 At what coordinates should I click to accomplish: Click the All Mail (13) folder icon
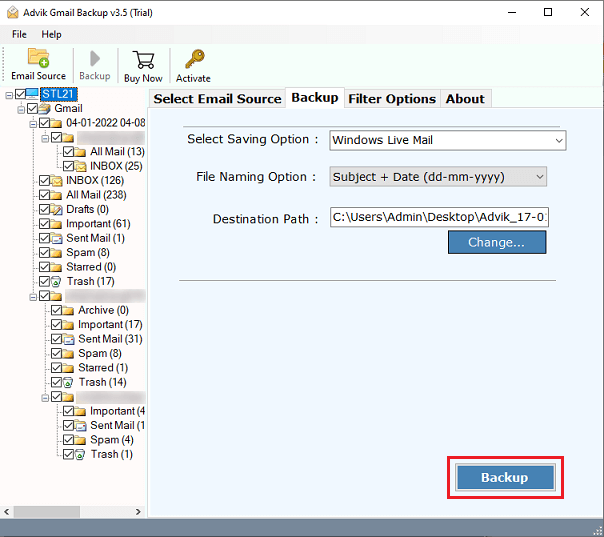(81, 152)
